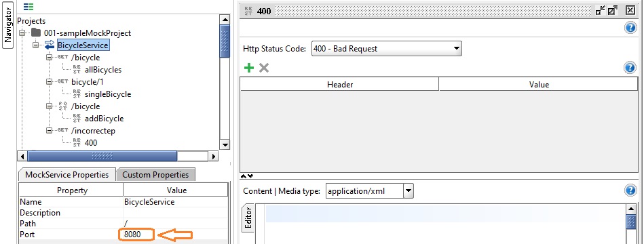Viewport: 644px width, 244px height.
Task: Click the maximize button of 400 window
Action: (613, 11)
